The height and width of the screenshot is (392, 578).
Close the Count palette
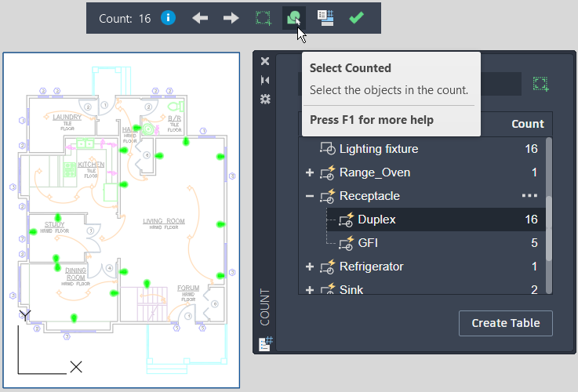point(265,61)
